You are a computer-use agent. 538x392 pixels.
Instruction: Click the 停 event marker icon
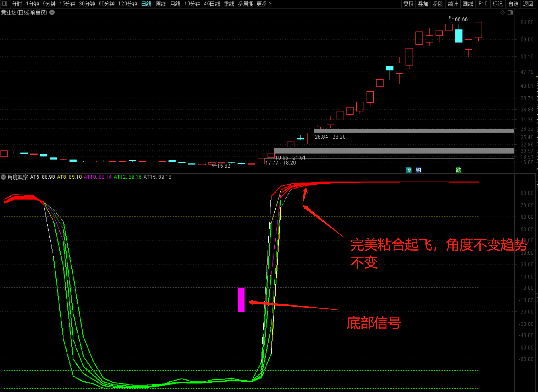click(x=409, y=170)
